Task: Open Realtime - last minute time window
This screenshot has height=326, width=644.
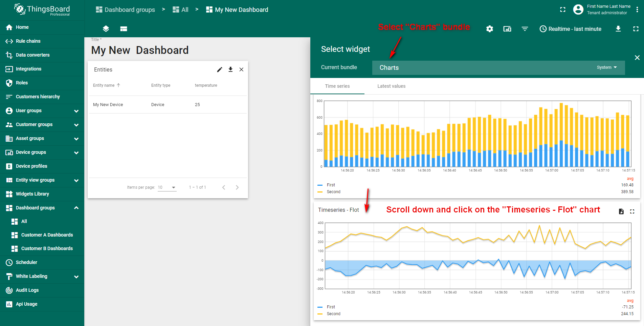Action: click(x=571, y=29)
